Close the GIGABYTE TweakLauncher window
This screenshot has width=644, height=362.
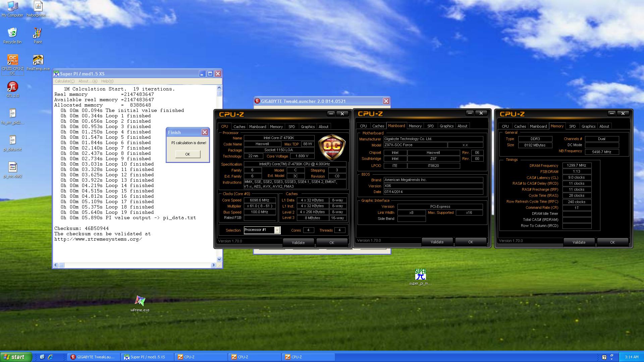pyautogui.click(x=386, y=101)
